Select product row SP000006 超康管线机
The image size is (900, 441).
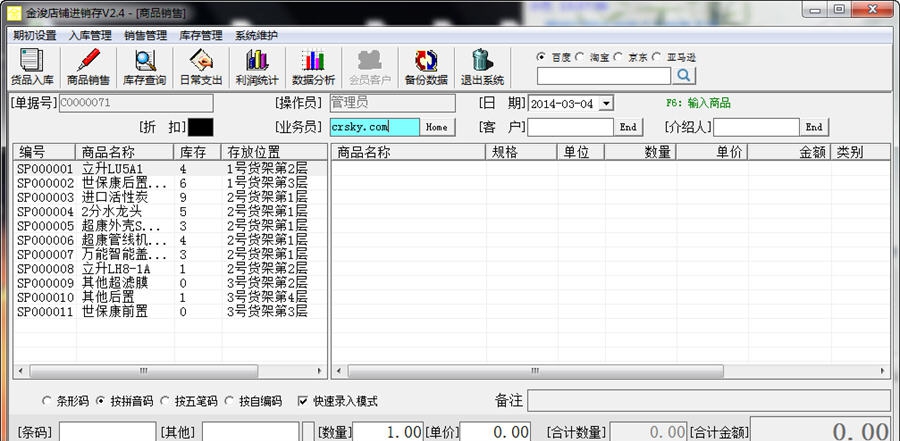170,241
